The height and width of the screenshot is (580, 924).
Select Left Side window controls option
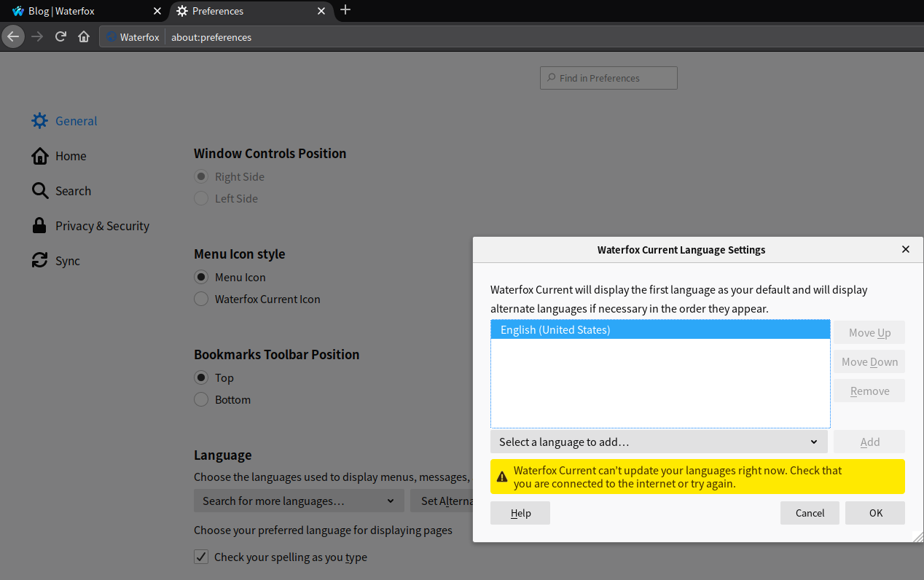coord(201,199)
